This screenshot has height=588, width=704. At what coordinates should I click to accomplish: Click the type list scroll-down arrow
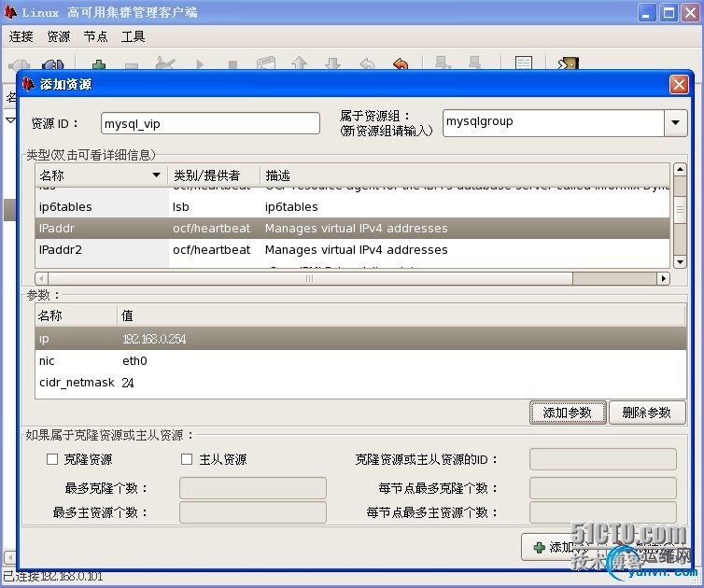(x=681, y=261)
